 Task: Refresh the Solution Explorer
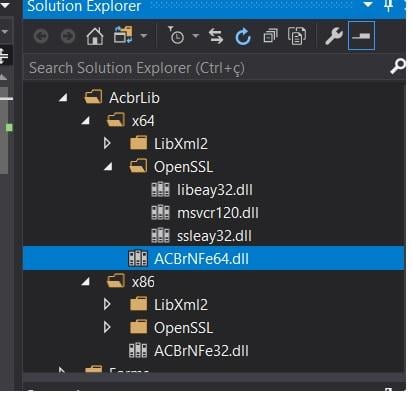coord(243,36)
